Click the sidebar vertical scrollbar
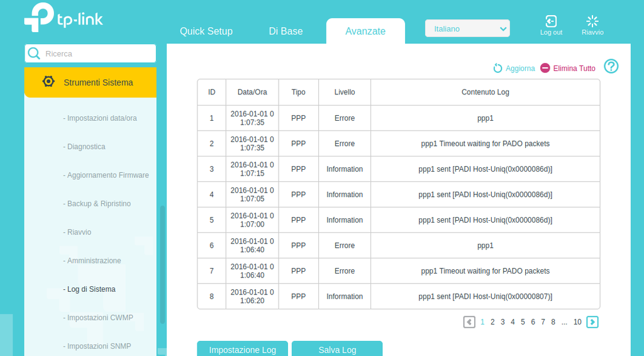644x356 pixels. click(x=162, y=264)
